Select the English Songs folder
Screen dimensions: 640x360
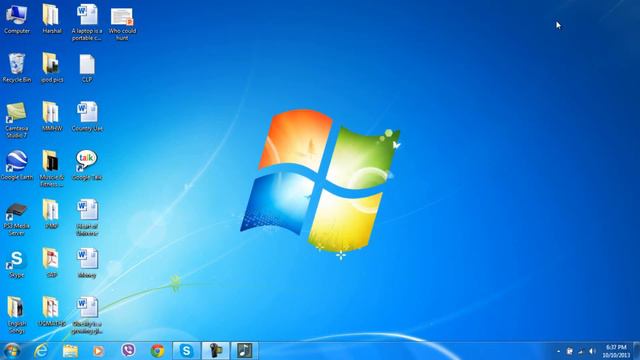(17, 316)
